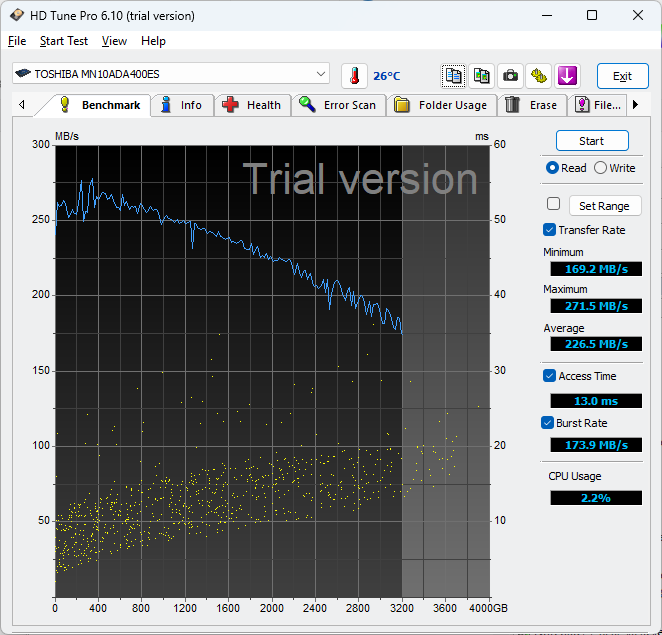Click the copy screenshot to clipboard icon
Viewport: 662px width, 635px height.
click(x=482, y=76)
